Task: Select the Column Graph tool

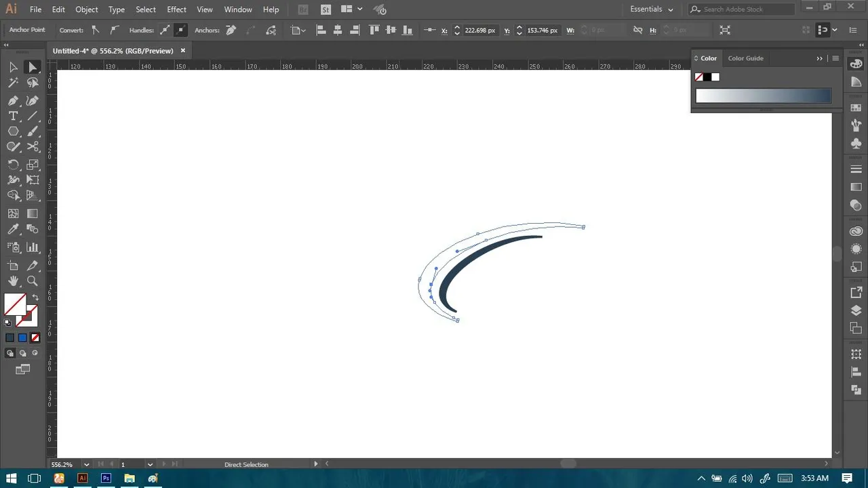Action: (32, 247)
